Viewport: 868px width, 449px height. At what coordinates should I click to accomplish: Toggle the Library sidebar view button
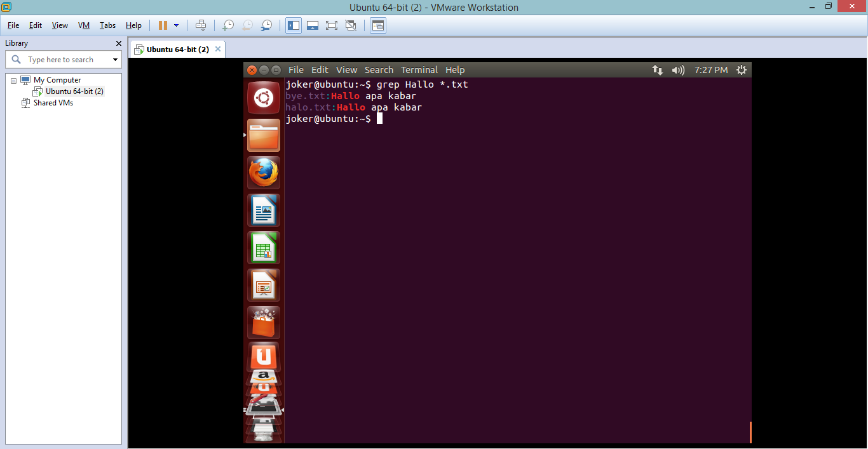293,25
